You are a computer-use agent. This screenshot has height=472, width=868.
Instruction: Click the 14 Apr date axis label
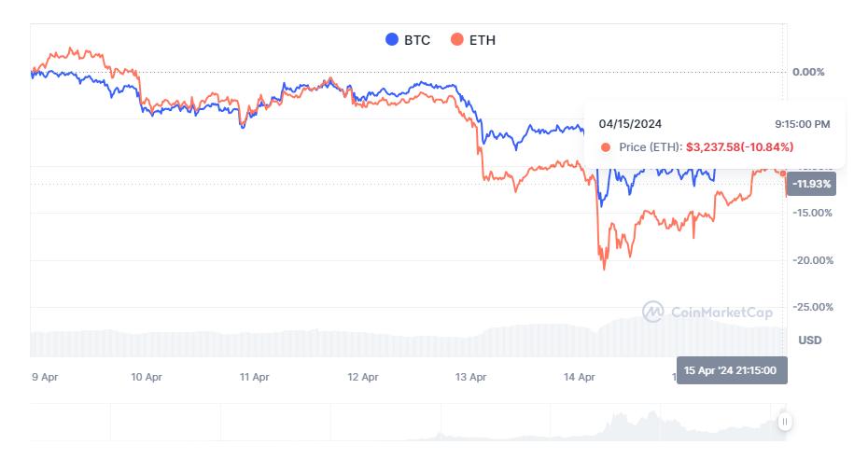pos(579,377)
